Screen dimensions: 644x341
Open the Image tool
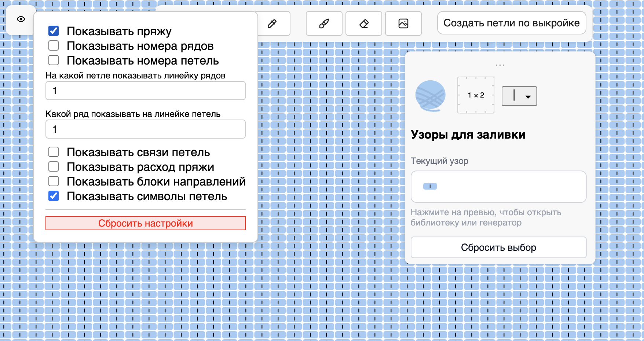coord(403,23)
